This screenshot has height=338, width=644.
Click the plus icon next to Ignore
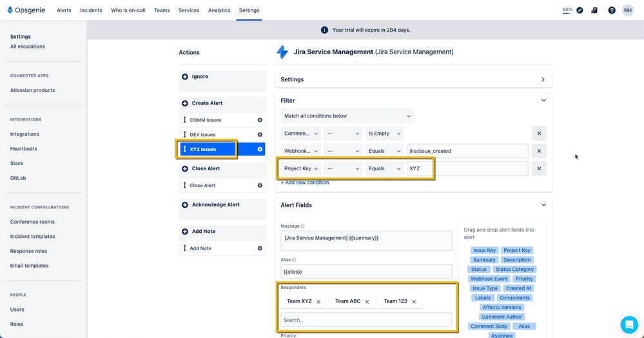(185, 77)
